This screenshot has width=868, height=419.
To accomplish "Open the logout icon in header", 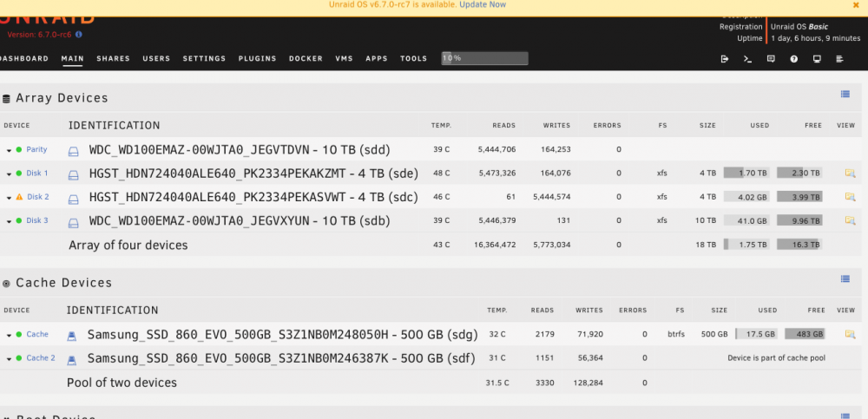I will (725, 59).
